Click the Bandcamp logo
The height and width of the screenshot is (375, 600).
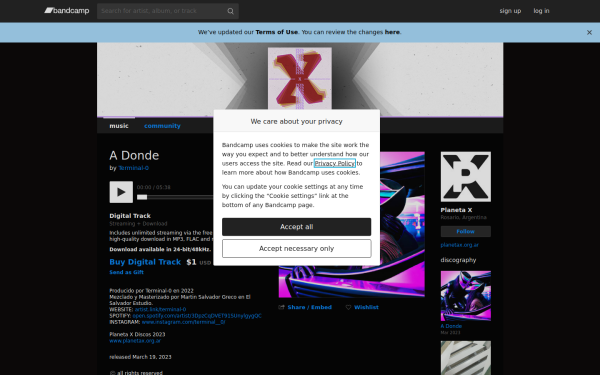[x=67, y=11]
